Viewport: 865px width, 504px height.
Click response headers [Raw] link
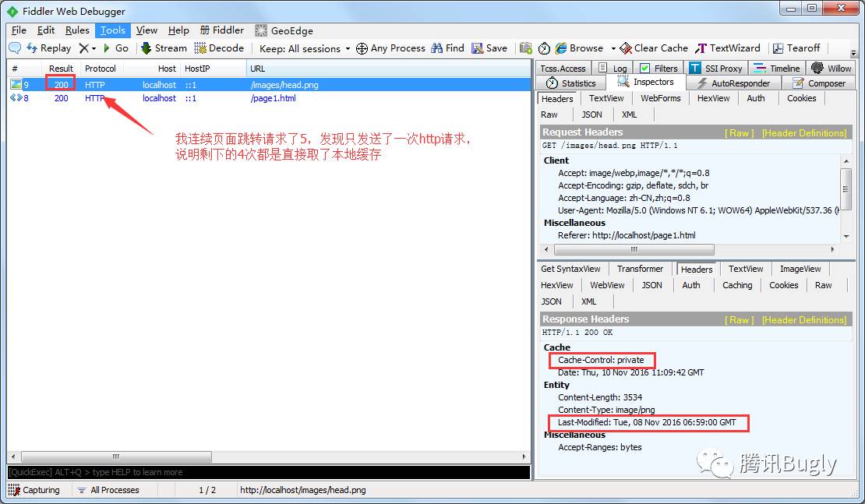(740, 320)
